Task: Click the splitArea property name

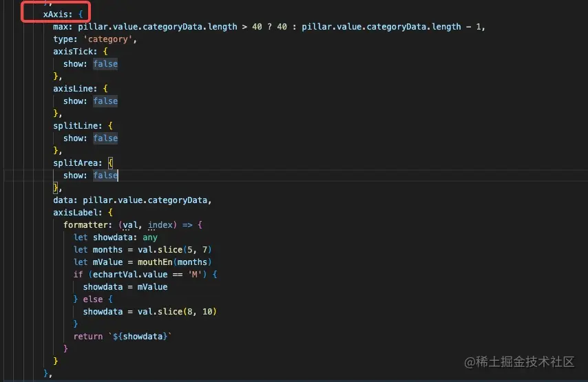Action: 75,163
